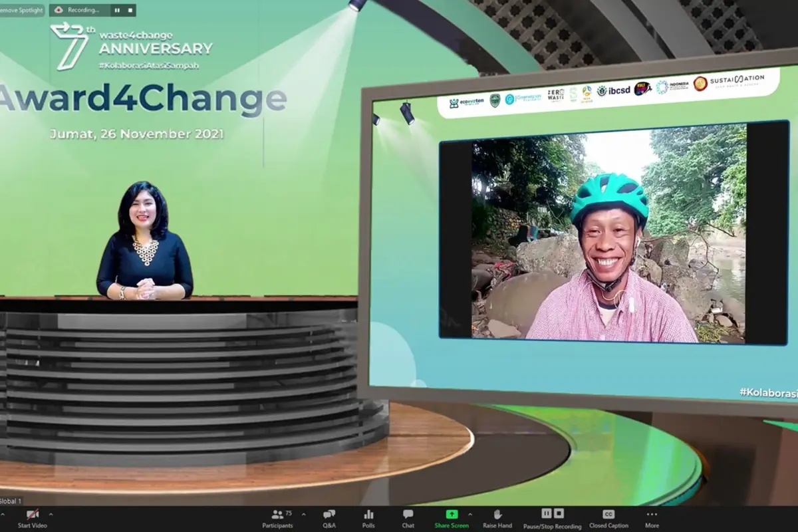Image resolution: width=798 pixels, height=532 pixels.
Task: Open the arrow menu beside Start Video
Action: point(51,514)
